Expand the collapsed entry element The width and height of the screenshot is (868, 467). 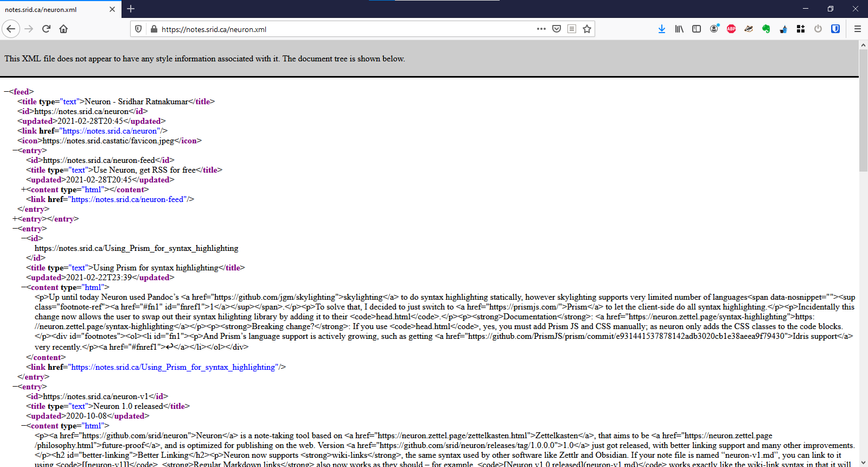tap(15, 219)
